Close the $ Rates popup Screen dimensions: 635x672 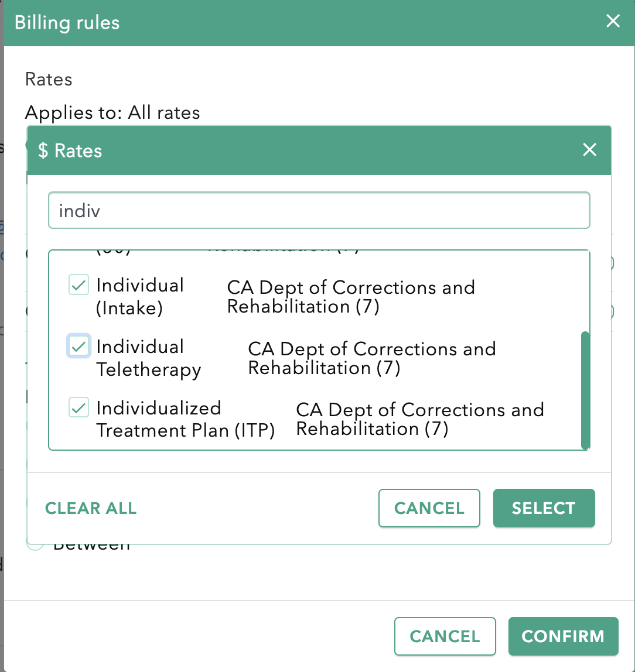589,150
